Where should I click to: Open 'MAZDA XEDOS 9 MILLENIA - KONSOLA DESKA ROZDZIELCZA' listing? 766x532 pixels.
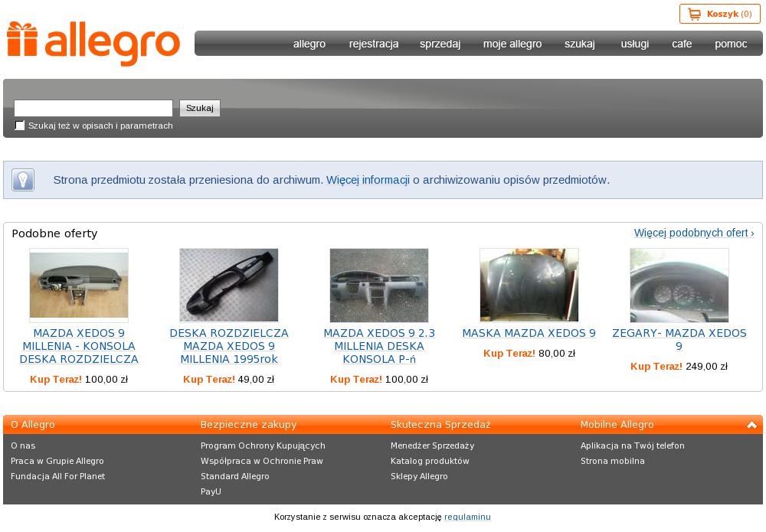pyautogui.click(x=79, y=346)
